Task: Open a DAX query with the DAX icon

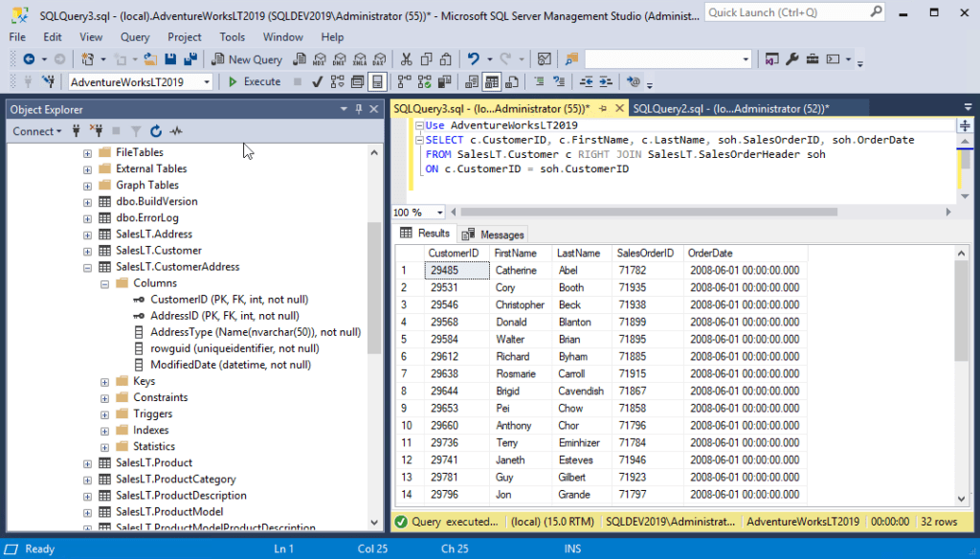Action: pyautogui.click(x=379, y=59)
